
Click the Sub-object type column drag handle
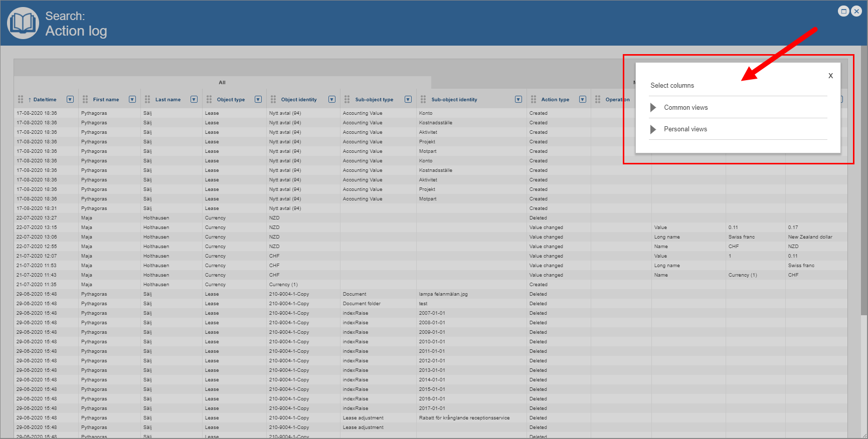[x=347, y=99]
